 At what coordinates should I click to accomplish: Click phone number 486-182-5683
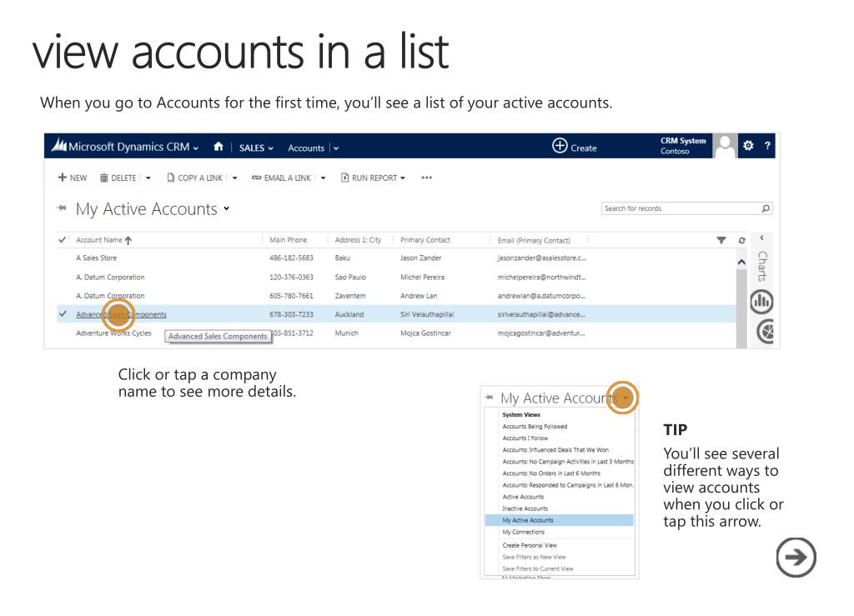coord(291,258)
